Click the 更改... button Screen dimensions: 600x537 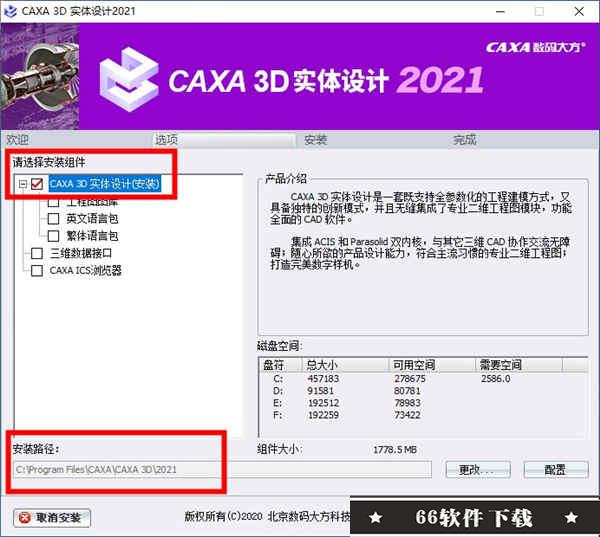point(478,470)
